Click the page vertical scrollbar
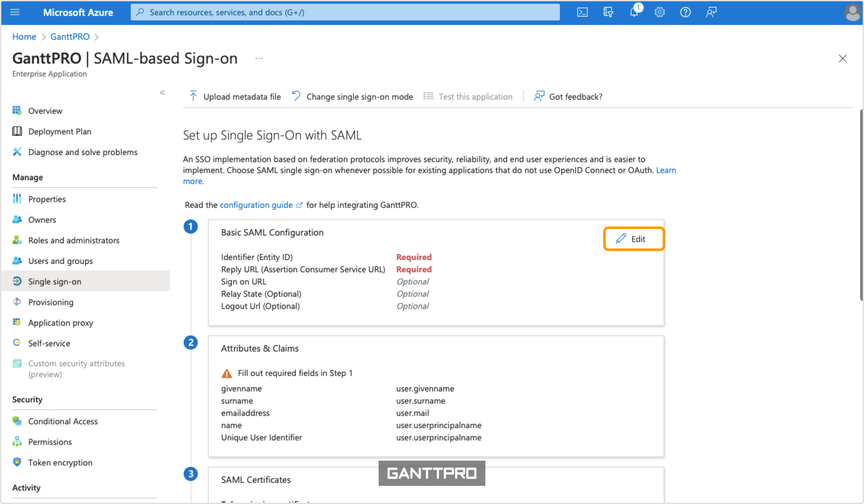The width and height of the screenshot is (864, 504). 861,205
